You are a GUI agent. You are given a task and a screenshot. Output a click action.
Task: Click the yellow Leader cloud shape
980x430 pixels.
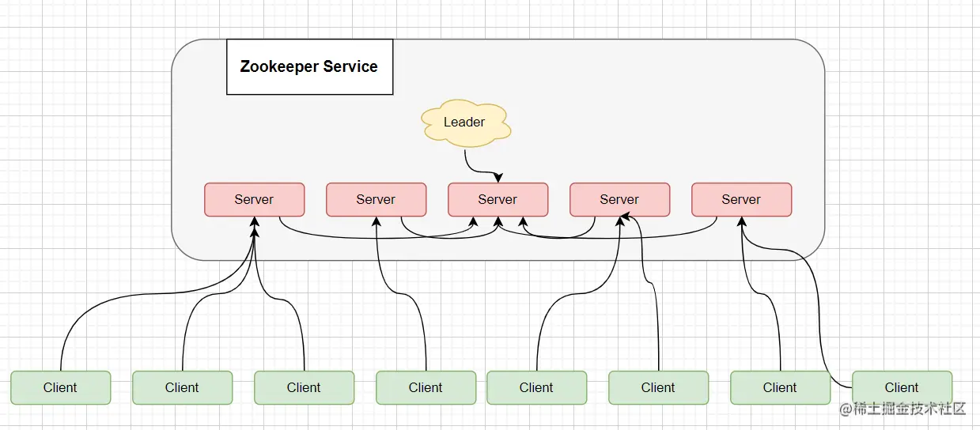coord(465,123)
